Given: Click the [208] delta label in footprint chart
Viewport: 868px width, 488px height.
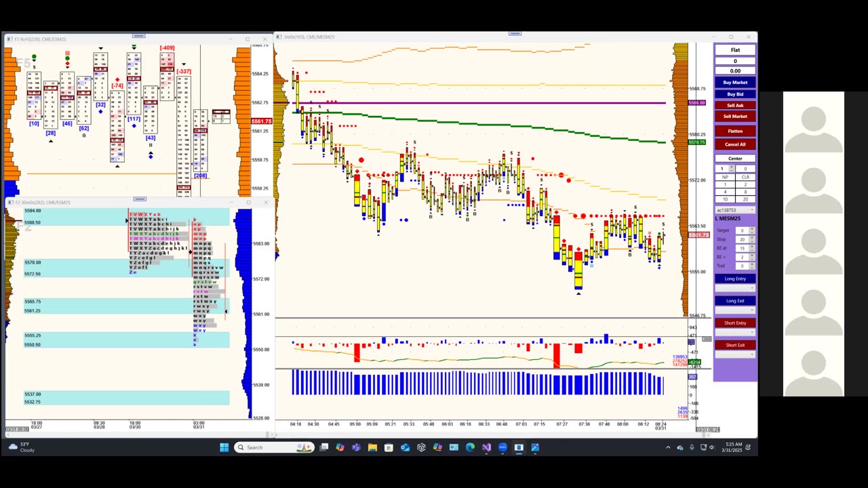Looking at the screenshot, I should click(200, 176).
